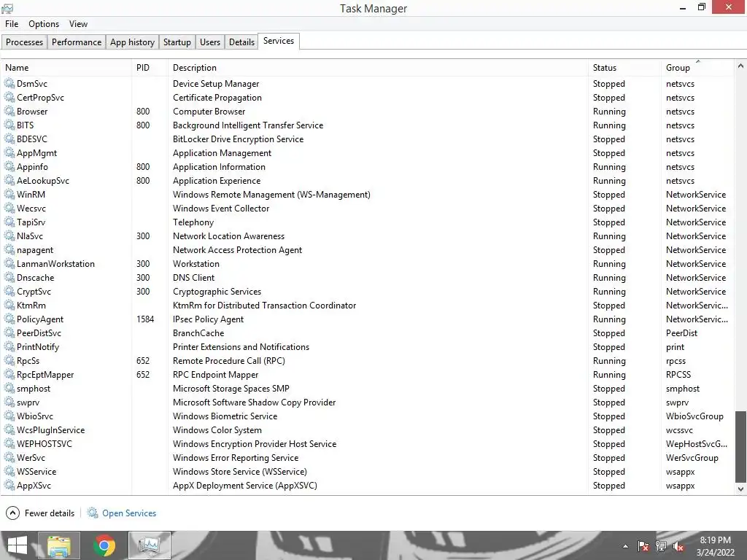Click the Task Manager taskbar button
747x560 pixels.
150,545
